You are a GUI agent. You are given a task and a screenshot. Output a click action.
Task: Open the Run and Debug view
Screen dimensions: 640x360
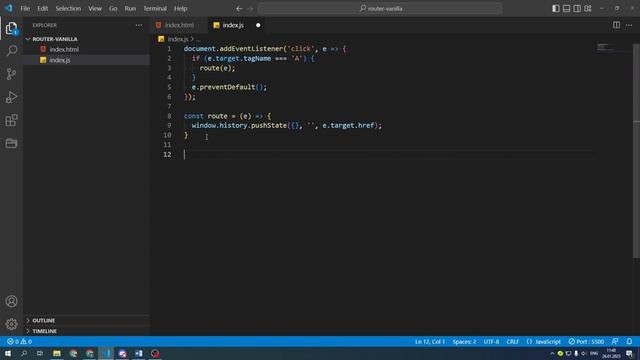point(11,97)
